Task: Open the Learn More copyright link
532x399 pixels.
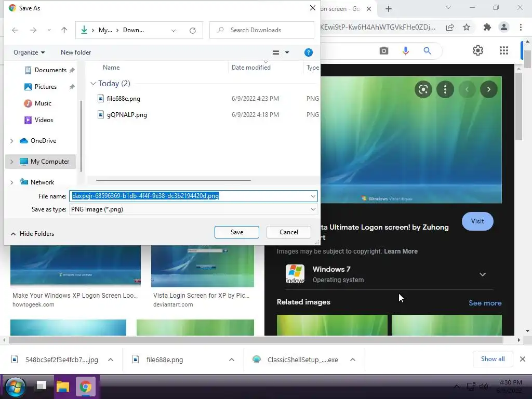Action: [401, 252]
